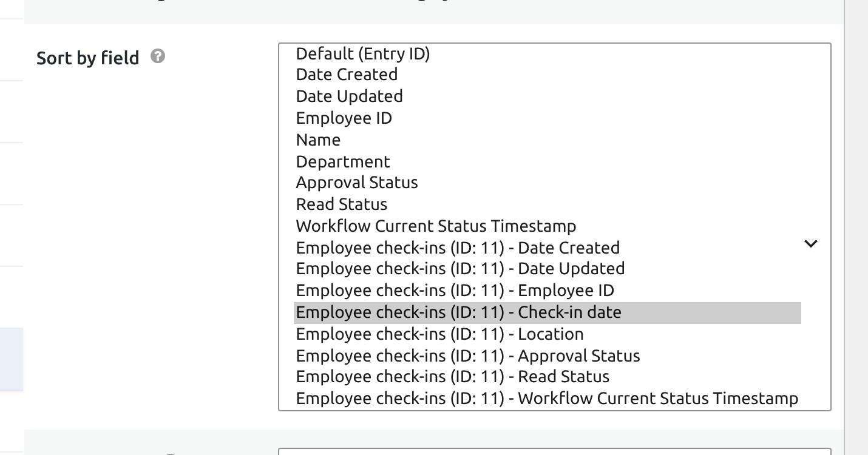Choose the top-level "Read Status" option
Screen dimensions: 868x455
(548, 204)
